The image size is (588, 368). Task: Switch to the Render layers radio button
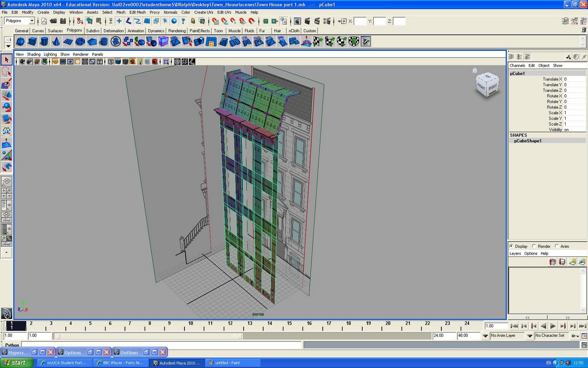pos(534,246)
